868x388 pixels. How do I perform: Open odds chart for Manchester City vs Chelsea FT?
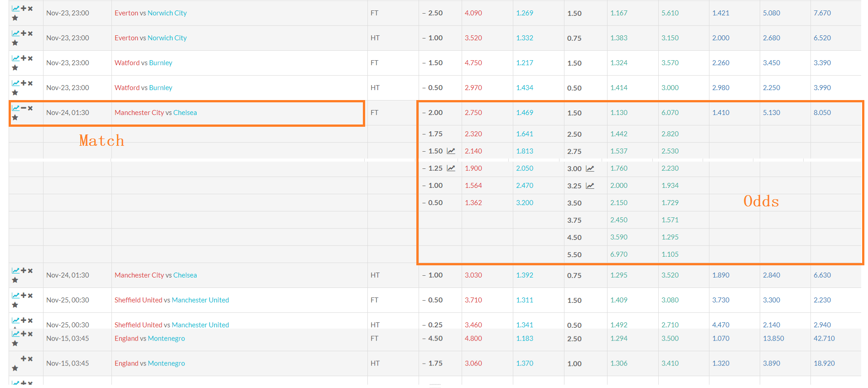[15, 108]
